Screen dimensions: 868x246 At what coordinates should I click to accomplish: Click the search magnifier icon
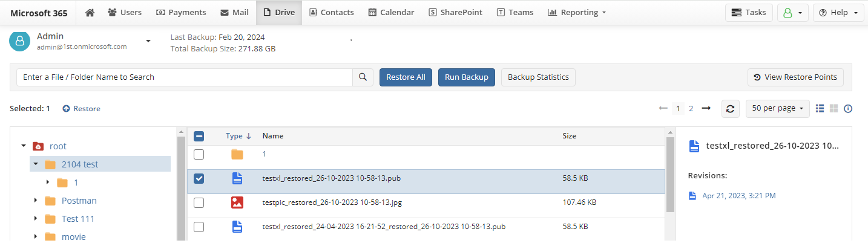[x=363, y=77]
